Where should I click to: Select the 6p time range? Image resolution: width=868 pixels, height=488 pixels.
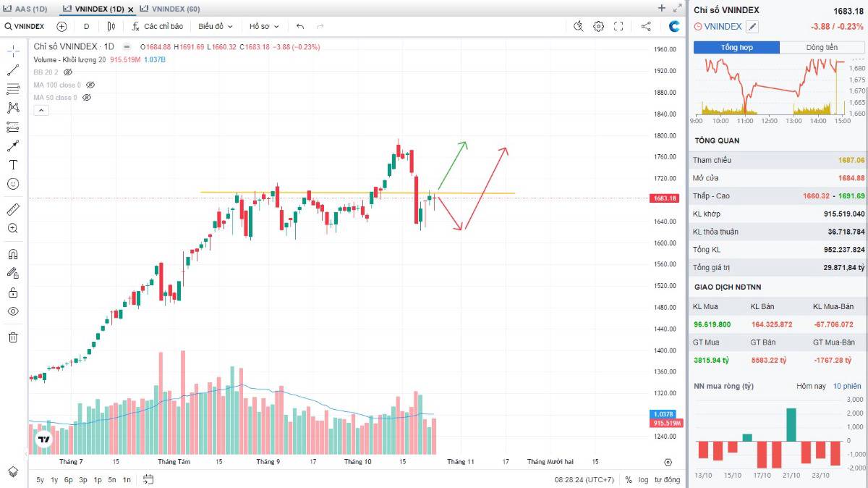68,479
